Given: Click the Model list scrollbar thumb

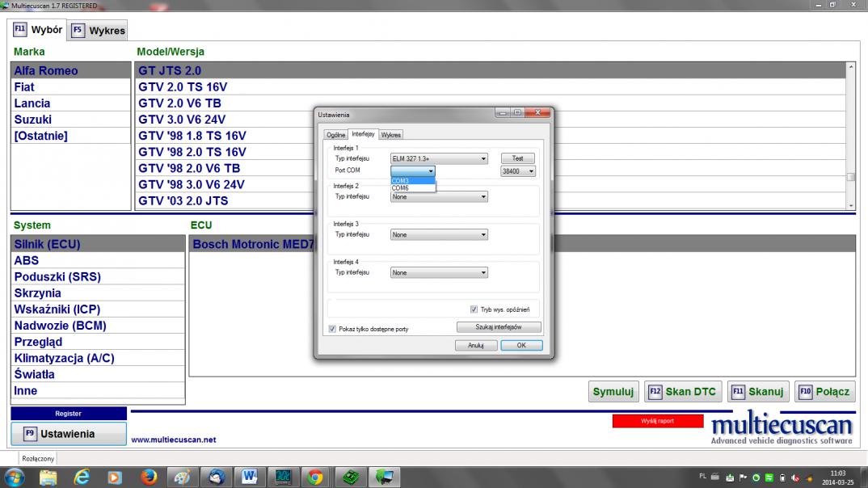Looking at the screenshot, I should click(x=851, y=177).
